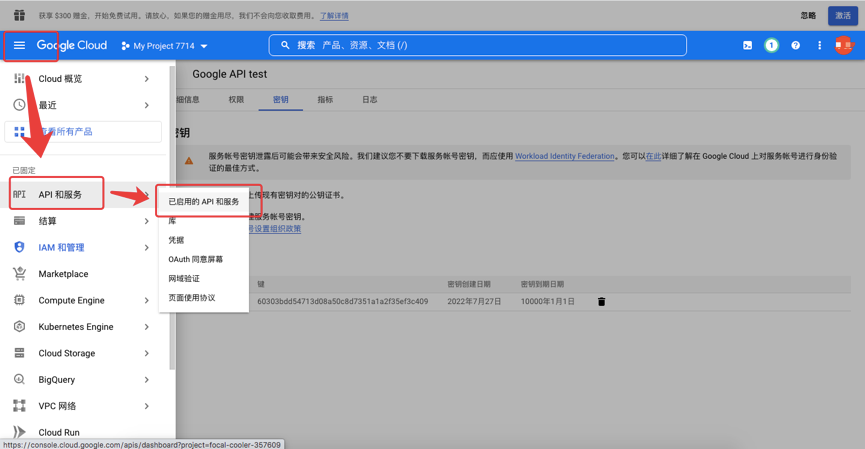Click the Cloud Storage icon

(19, 353)
